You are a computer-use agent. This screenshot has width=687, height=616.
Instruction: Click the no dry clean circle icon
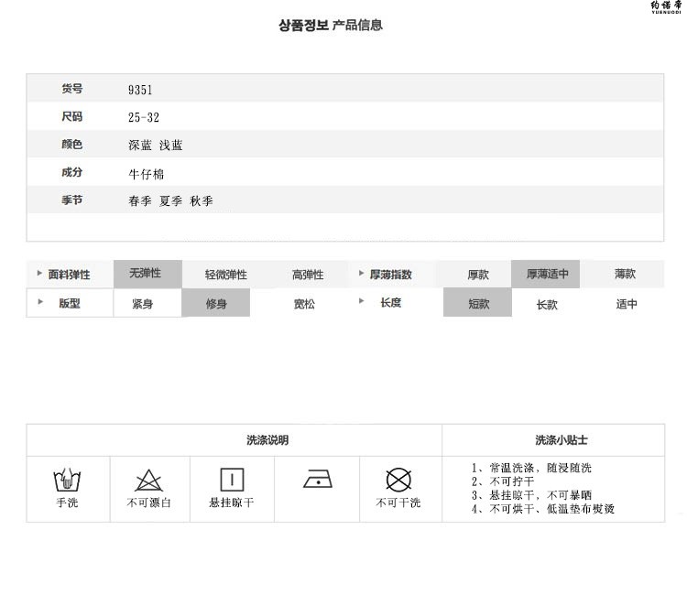tap(398, 480)
